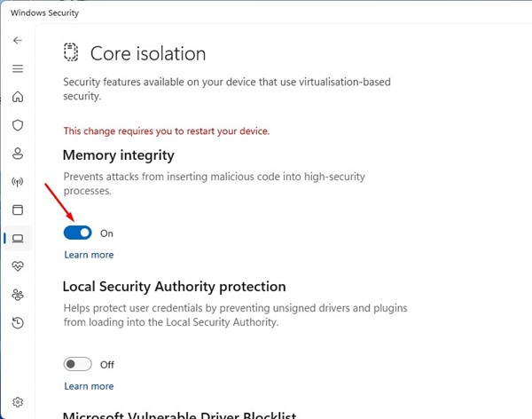This screenshot has height=419, width=532.
Task: Click Learn more under Local Security Authority
Action: [89, 386]
